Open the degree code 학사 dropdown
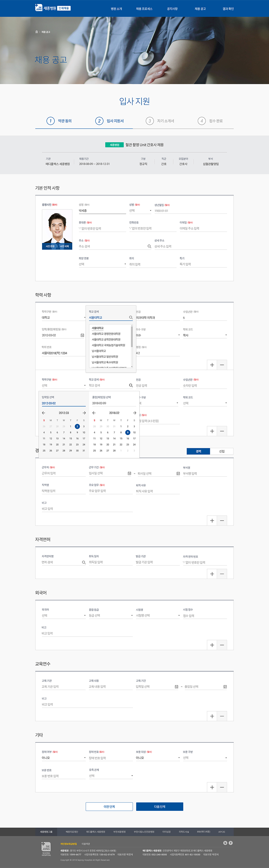Image resolution: width=269 pixels, height=868 pixels. pyautogui.click(x=205, y=335)
